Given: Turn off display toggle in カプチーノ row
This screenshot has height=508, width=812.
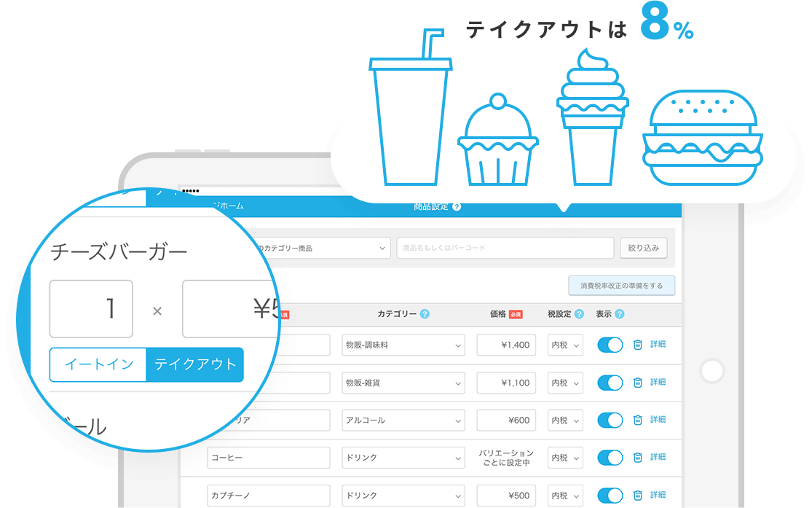Looking at the screenshot, I should [610, 496].
